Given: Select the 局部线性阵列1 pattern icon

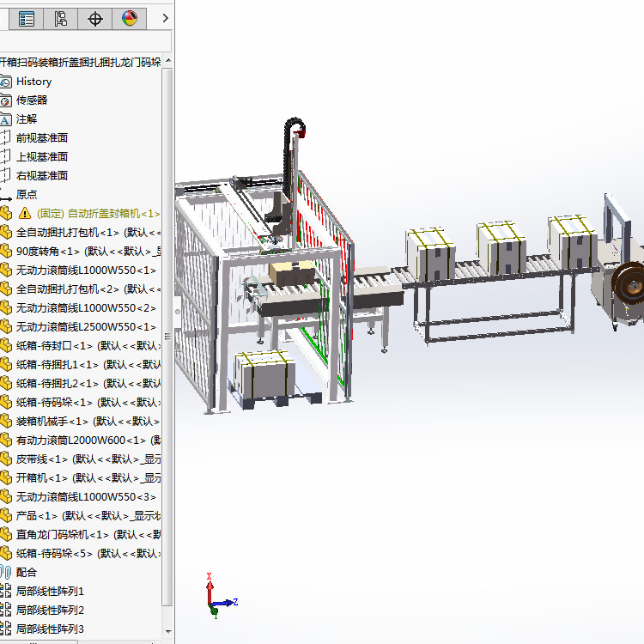Looking at the screenshot, I should pyautogui.click(x=6, y=592).
